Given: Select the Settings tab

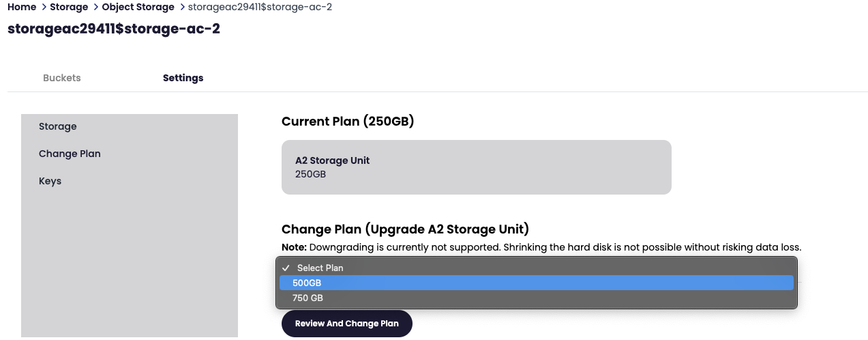Looking at the screenshot, I should point(183,78).
